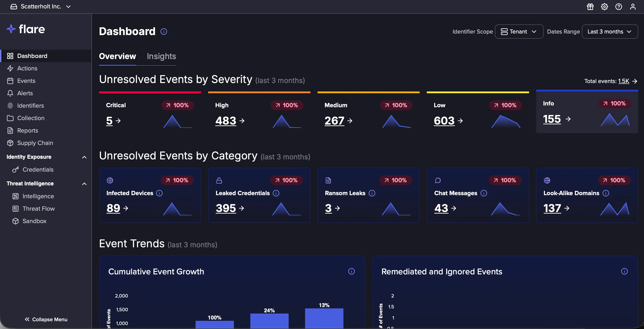Click the Dashboard info icon beside the title
The image size is (644, 329).
(164, 32)
